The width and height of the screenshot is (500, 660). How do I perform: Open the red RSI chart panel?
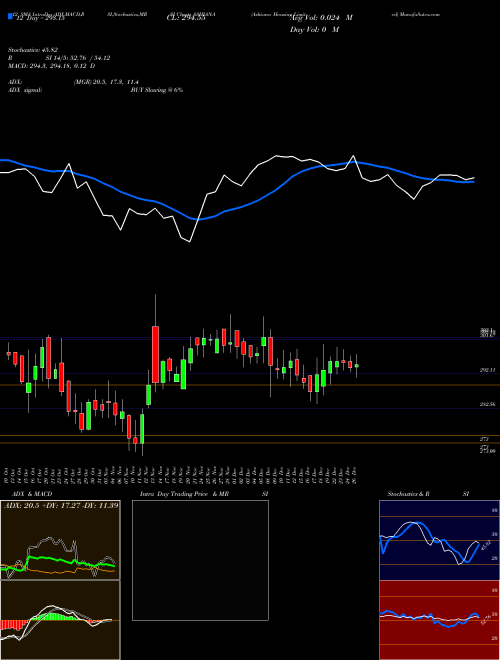click(439, 620)
